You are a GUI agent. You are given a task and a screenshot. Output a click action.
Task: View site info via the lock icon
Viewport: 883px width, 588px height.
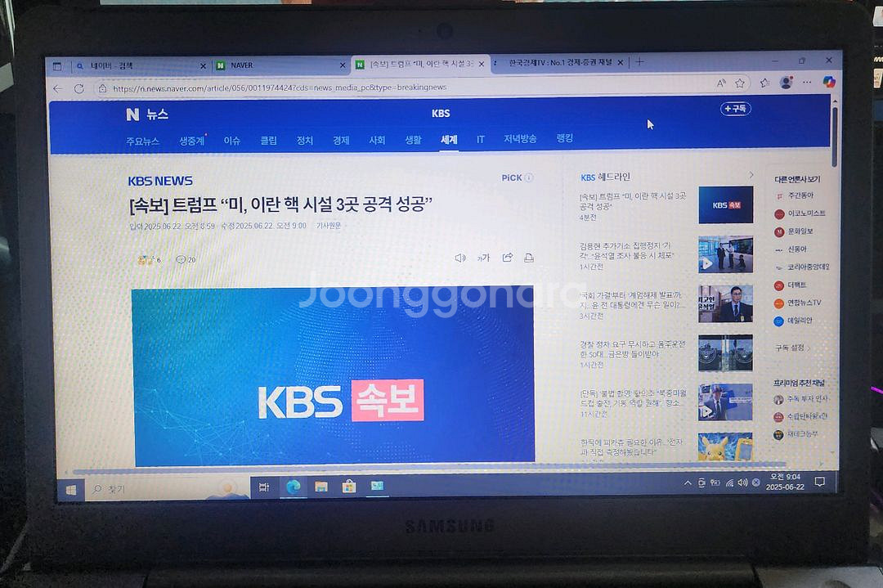click(x=102, y=88)
